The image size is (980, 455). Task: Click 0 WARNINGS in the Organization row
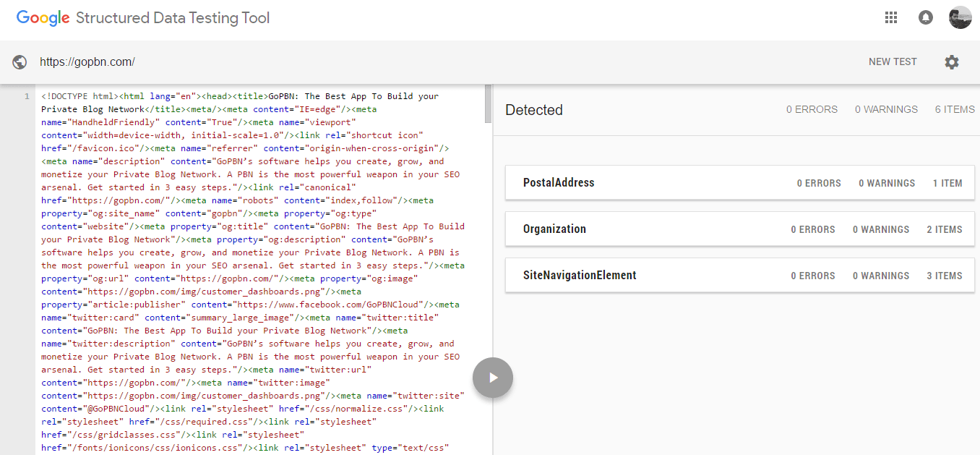click(881, 229)
